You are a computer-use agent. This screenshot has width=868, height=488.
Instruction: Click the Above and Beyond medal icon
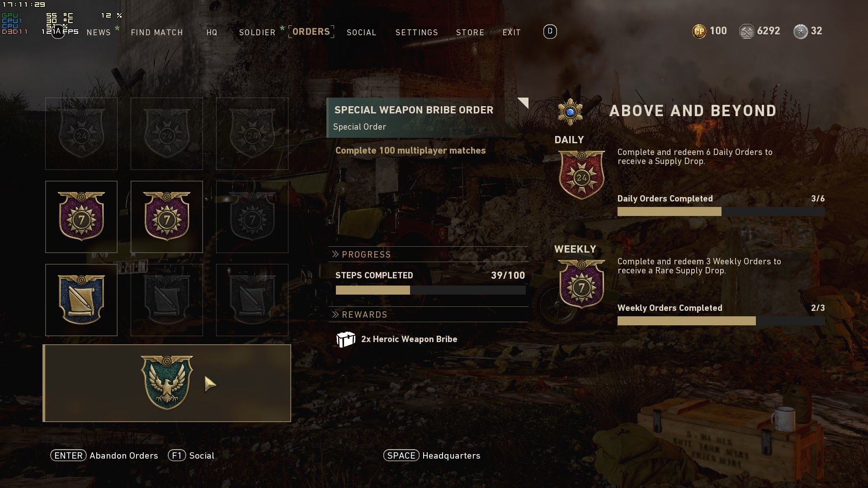(570, 111)
